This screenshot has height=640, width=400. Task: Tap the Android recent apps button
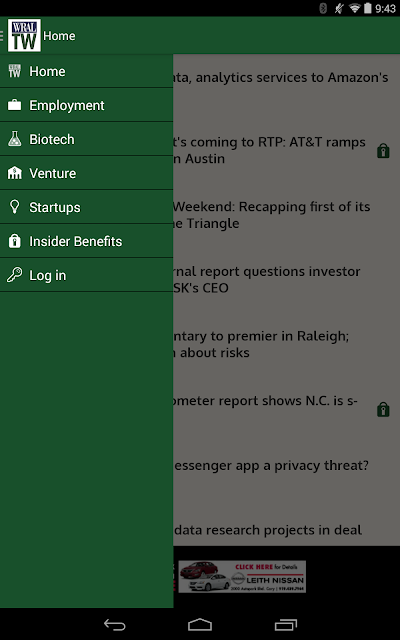coord(285,624)
